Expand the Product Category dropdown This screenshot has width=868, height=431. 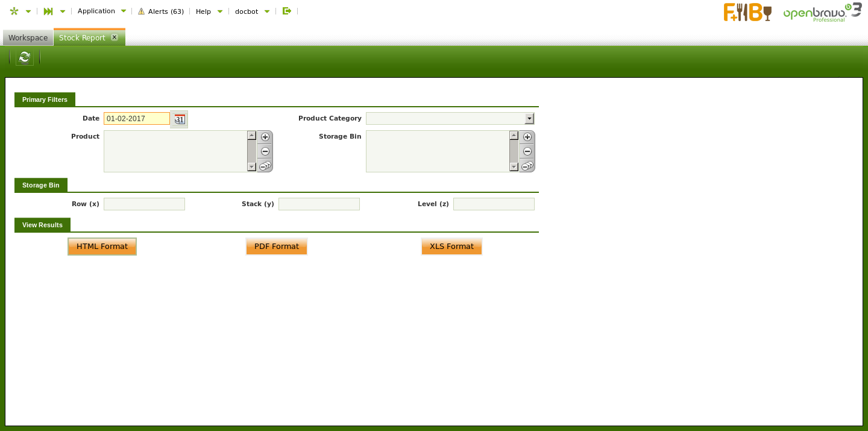529,119
